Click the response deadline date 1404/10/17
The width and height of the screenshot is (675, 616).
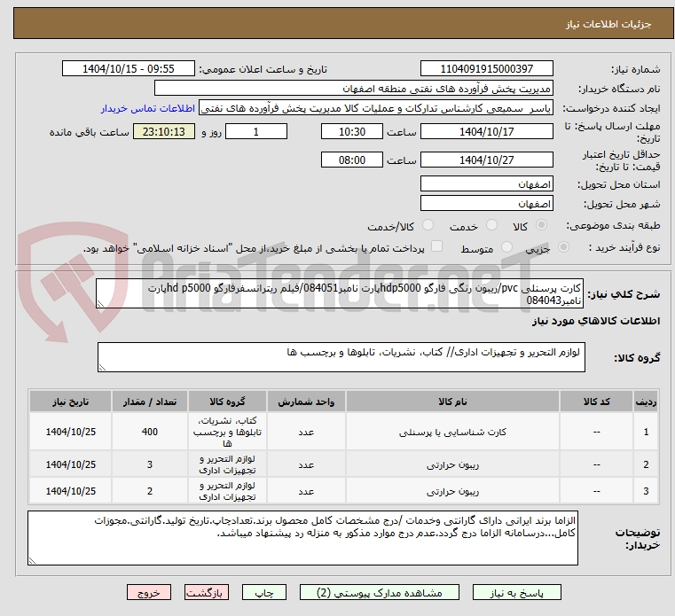point(486,132)
